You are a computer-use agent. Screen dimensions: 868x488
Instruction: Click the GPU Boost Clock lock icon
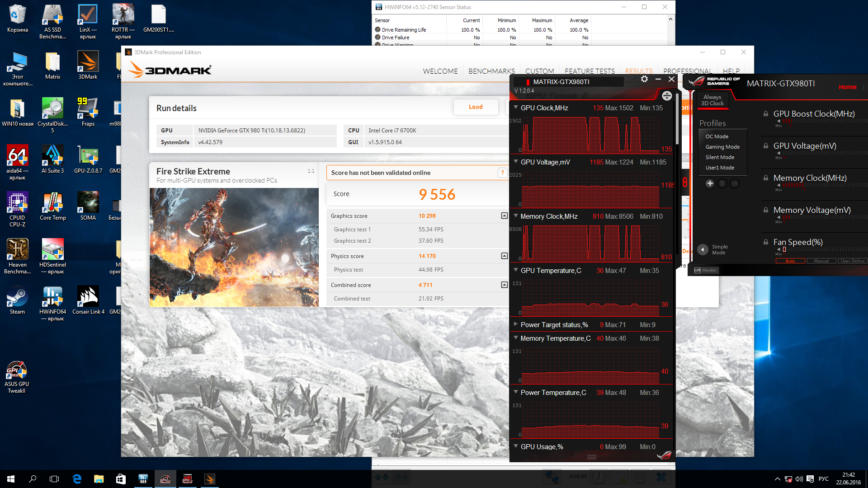click(766, 114)
